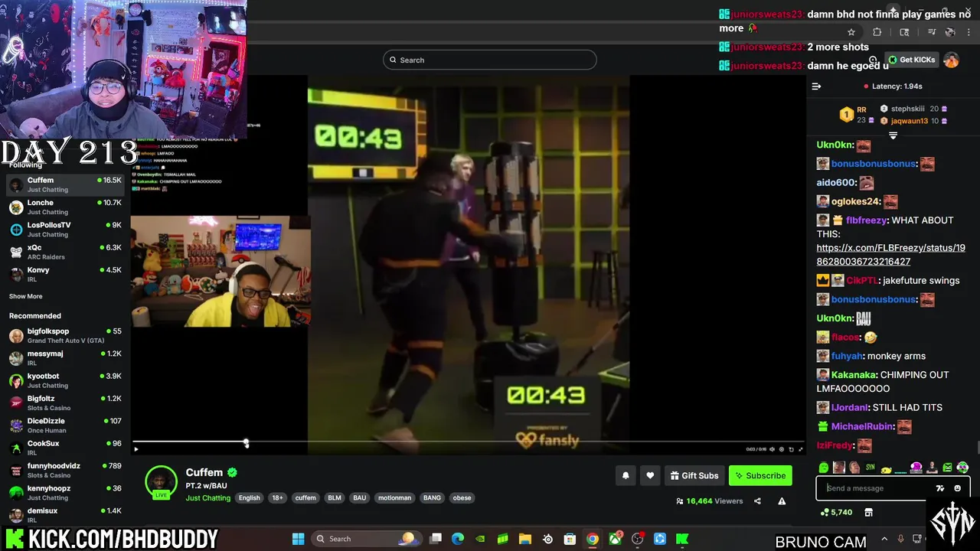Open kennyhoopz recommended channel
Screen dimensions: 980x551
tap(65, 492)
